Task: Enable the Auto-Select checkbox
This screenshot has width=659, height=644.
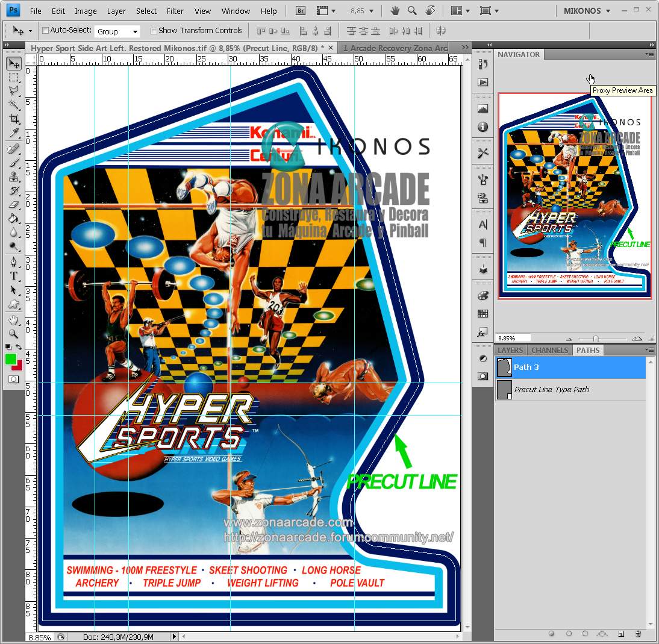Action: pos(45,31)
